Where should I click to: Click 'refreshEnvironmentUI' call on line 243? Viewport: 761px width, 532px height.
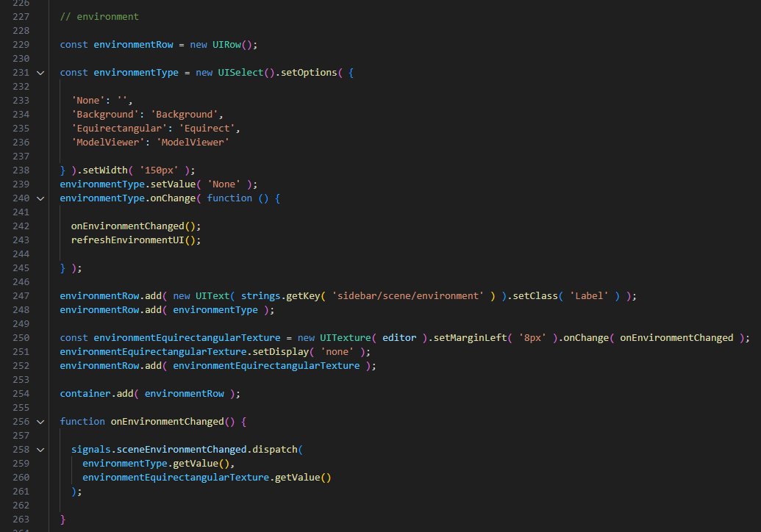coord(128,240)
